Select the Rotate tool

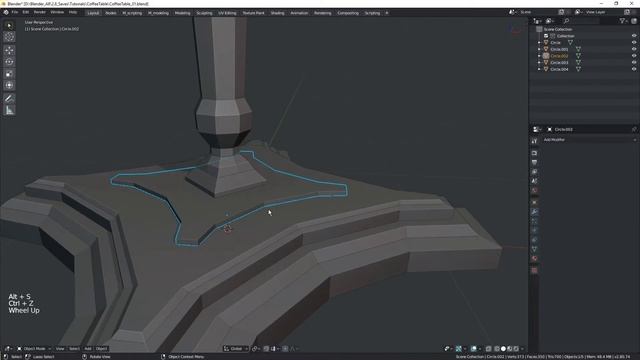pos(9,62)
